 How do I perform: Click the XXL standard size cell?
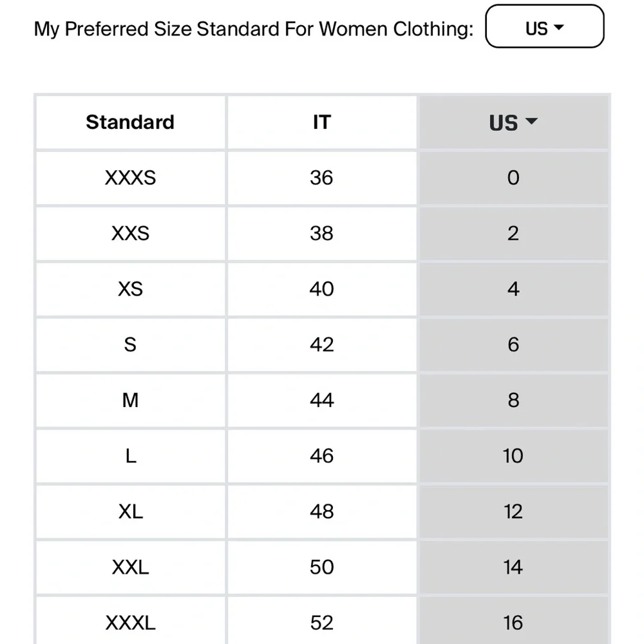[130, 567]
